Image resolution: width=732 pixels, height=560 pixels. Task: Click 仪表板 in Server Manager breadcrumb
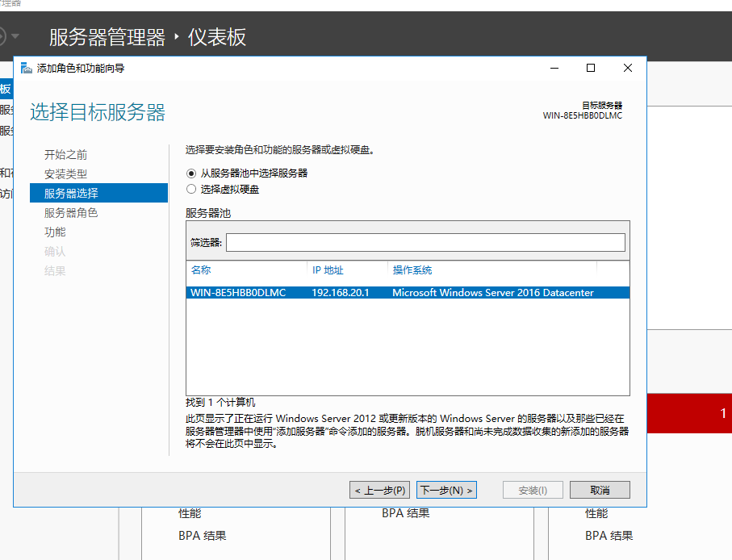216,37
